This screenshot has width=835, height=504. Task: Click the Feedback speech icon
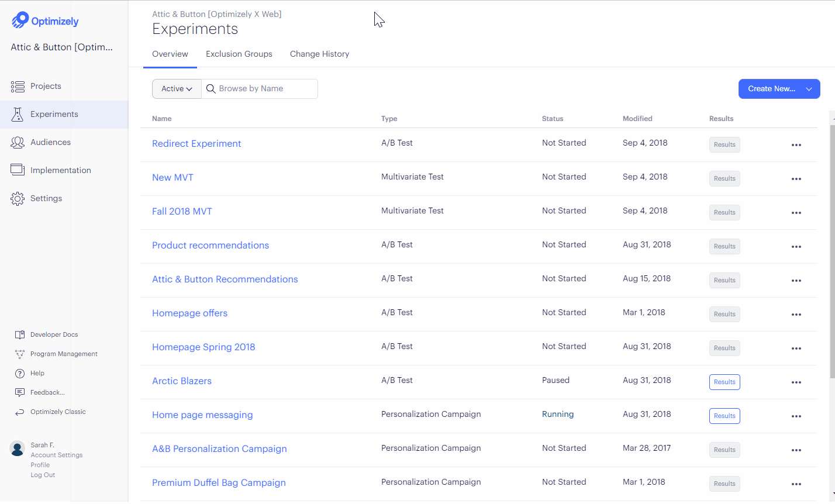pyautogui.click(x=20, y=392)
